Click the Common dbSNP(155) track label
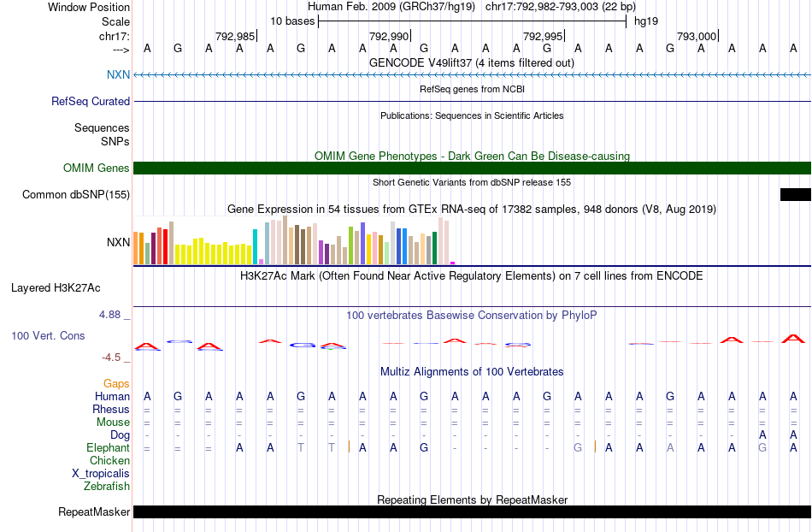Viewport: 812px width, 532px height. (x=75, y=195)
